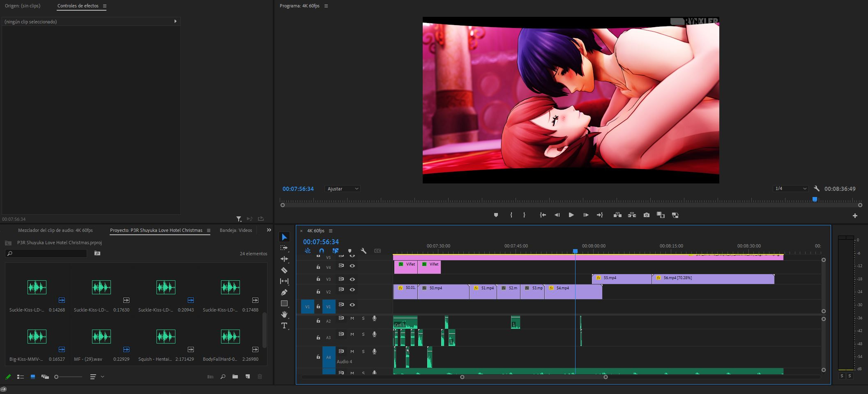Open the Proyecto panel menu
Image resolution: width=868 pixels, height=394 pixels.
tap(209, 231)
